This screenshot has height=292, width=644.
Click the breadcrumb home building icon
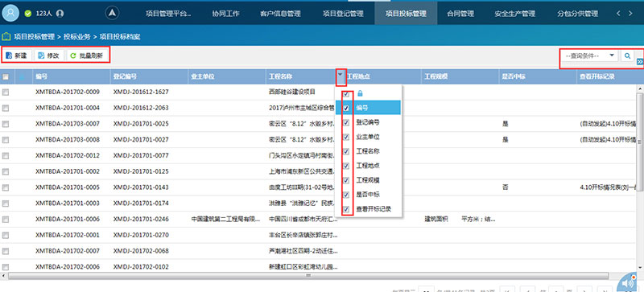(6, 36)
